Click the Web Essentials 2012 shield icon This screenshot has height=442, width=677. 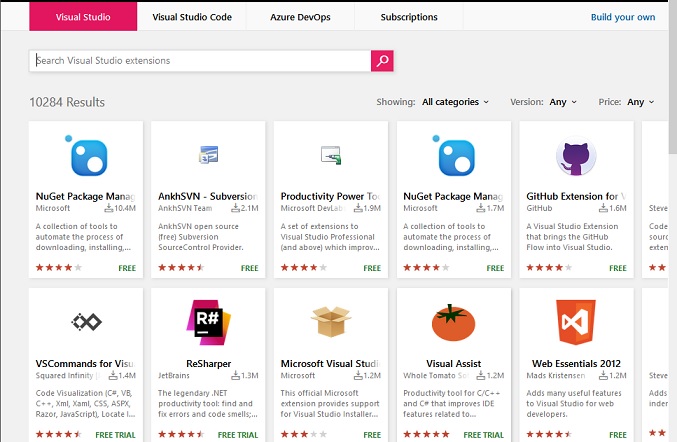(x=576, y=322)
